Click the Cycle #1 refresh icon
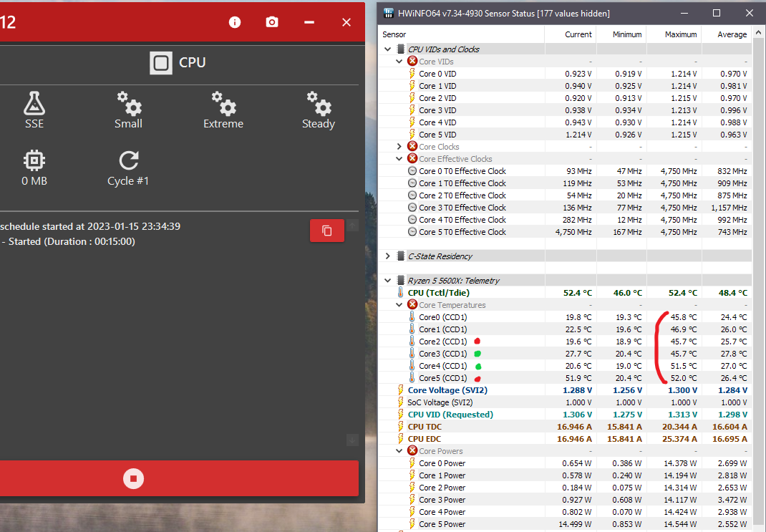Viewport: 766px width, 532px height. coord(128,160)
